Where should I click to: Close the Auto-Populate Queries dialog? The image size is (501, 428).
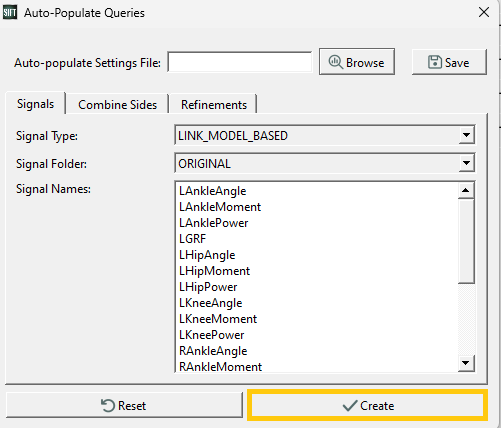[x=484, y=13]
